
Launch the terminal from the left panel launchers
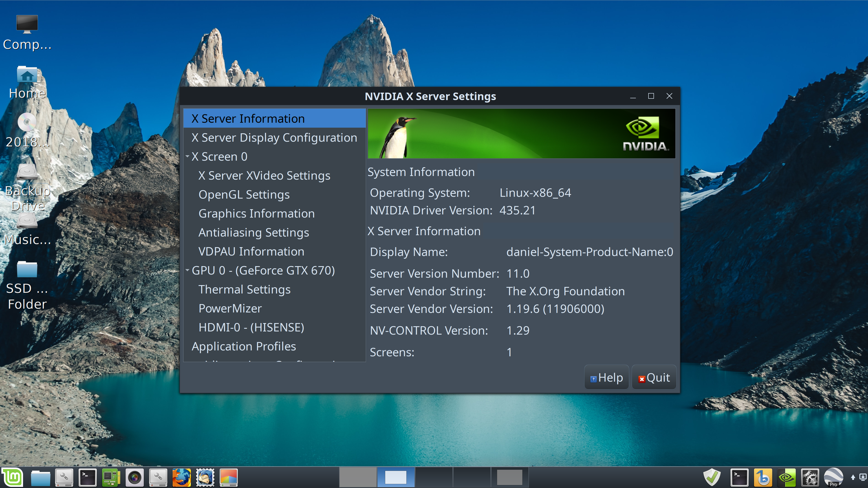coord(88,477)
